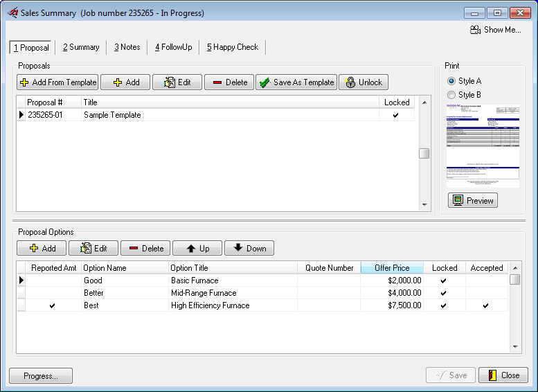Click the Option Name column header
Image resolution: width=538 pixels, height=392 pixels.
pos(125,268)
